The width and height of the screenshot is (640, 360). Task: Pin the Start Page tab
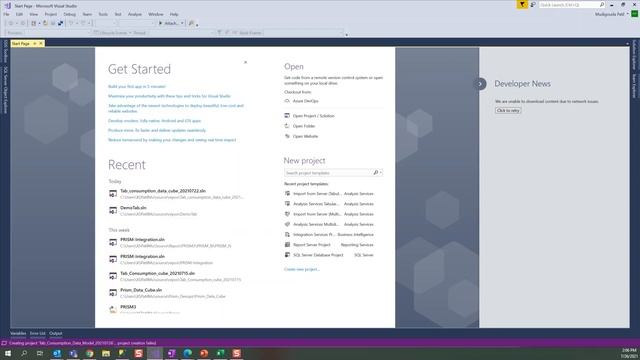[35, 43]
